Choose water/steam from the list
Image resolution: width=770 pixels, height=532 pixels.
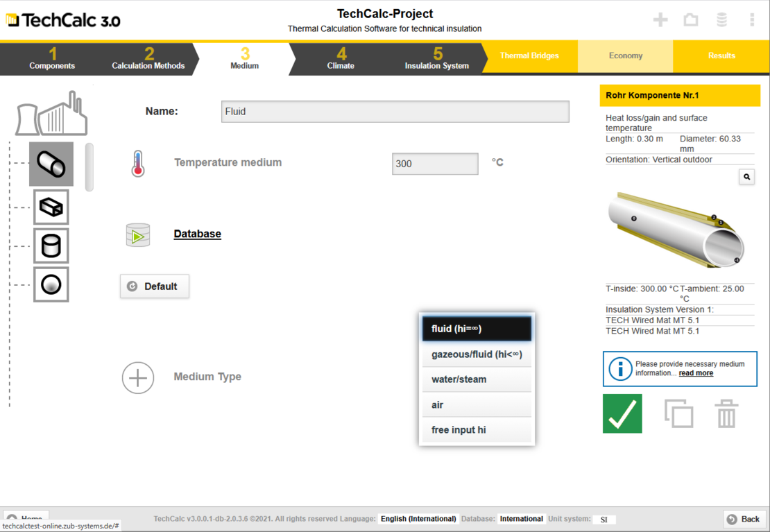coord(477,379)
